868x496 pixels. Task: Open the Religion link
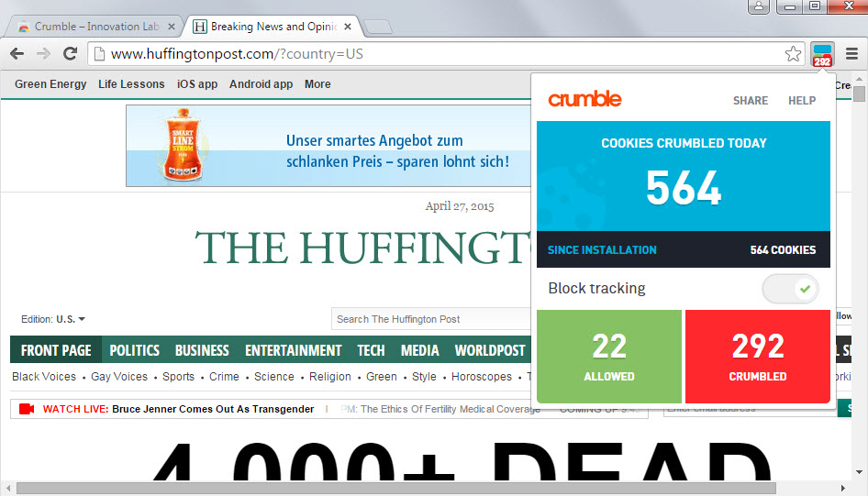tap(330, 377)
